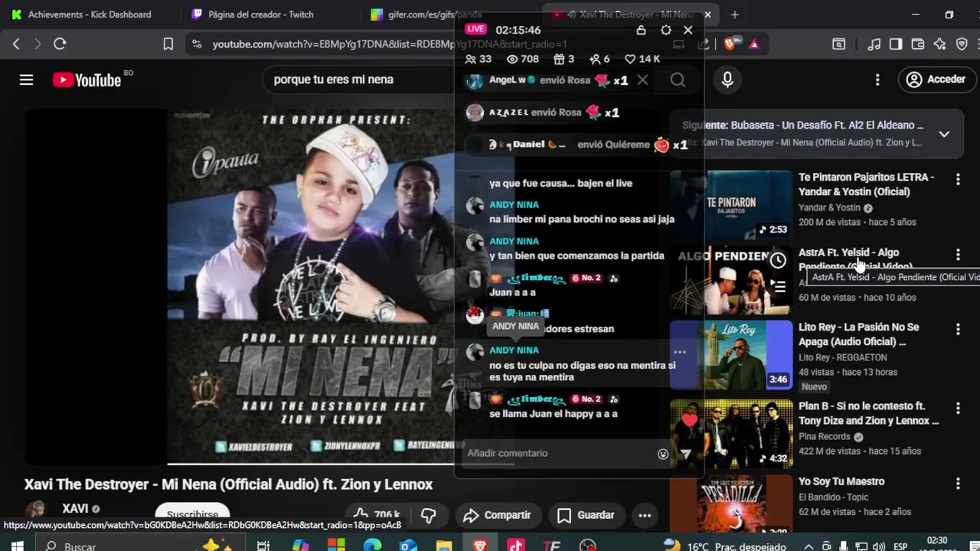The image size is (980, 551).
Task: Open Brave Rewards triangle icon
Action: click(x=754, y=44)
